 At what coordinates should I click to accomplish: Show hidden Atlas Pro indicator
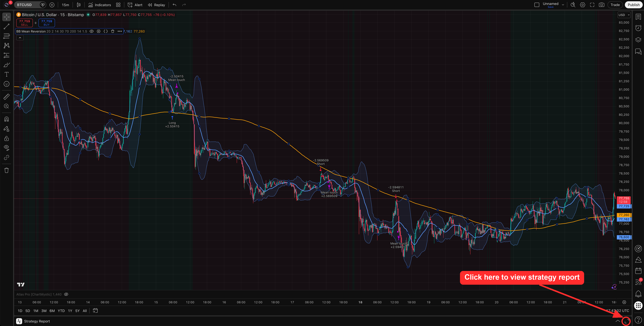pos(66,294)
